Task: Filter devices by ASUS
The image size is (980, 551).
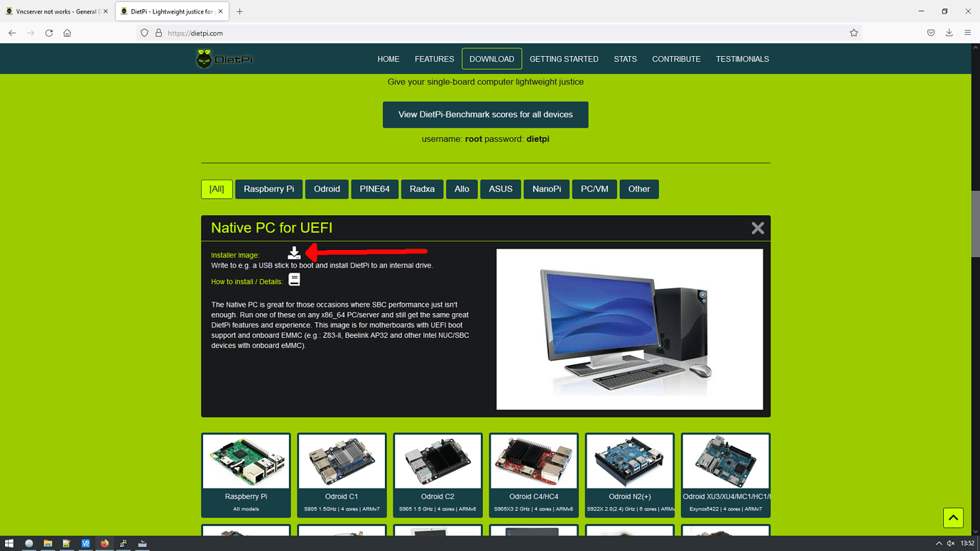Action: (501, 189)
